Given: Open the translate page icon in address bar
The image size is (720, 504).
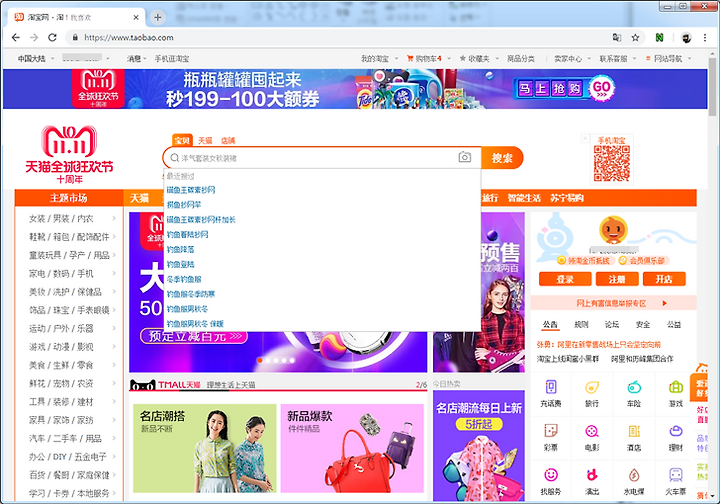Looking at the screenshot, I should 617,38.
